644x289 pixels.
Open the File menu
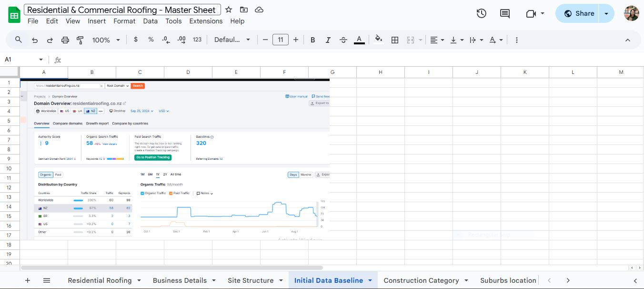pyautogui.click(x=33, y=21)
